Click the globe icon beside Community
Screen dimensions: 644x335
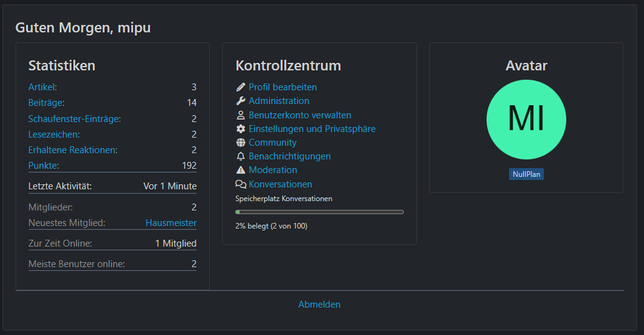pyautogui.click(x=241, y=143)
